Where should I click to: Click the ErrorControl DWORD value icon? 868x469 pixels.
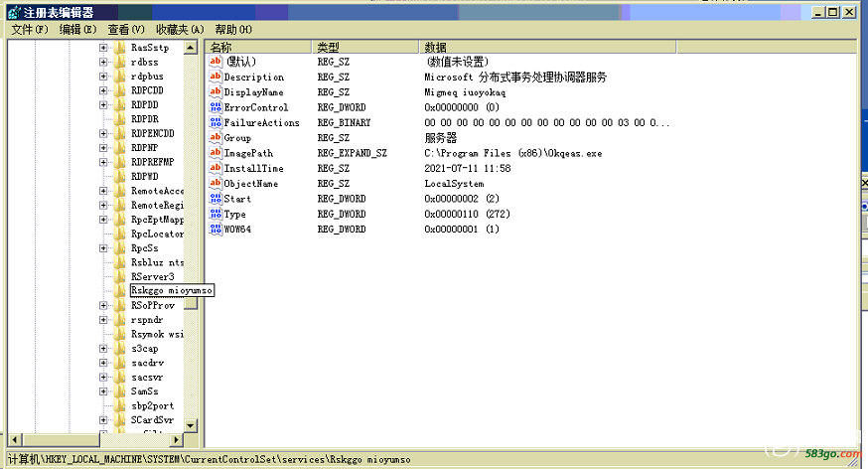tap(216, 107)
